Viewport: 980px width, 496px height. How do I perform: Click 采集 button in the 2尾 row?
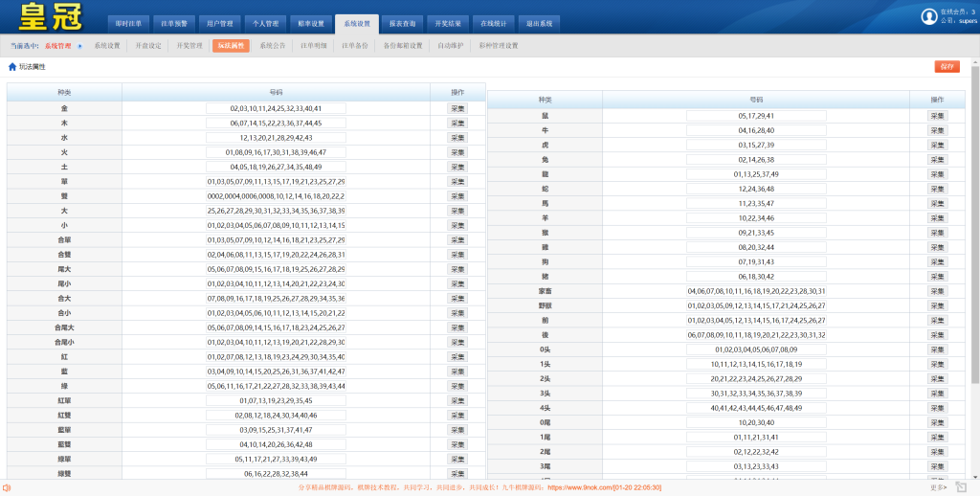(x=938, y=452)
